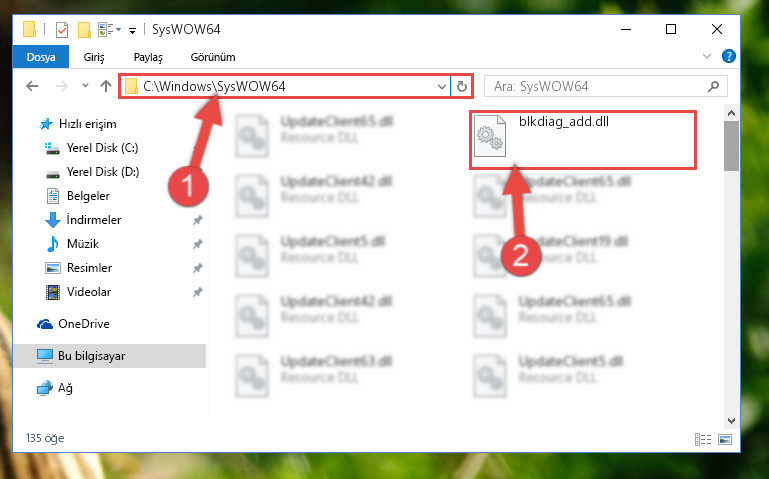Click the Properties quick access icon
Viewport: 769px width, 479px height.
pos(62,30)
